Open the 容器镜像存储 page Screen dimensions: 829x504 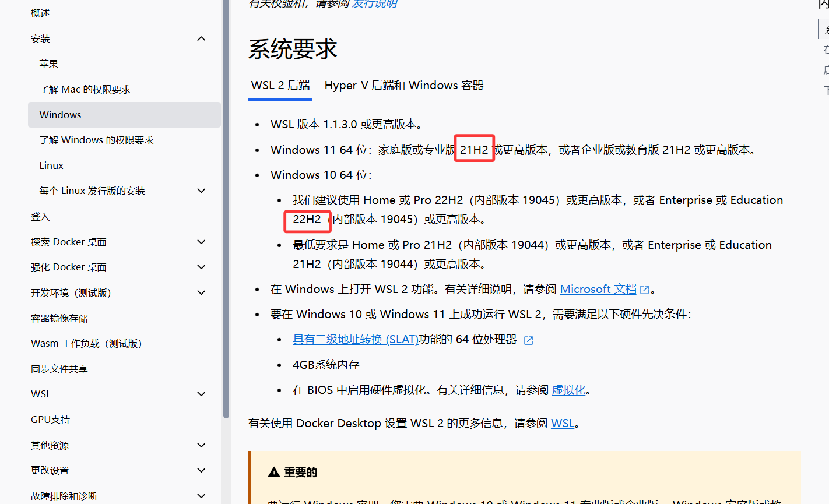click(x=59, y=318)
